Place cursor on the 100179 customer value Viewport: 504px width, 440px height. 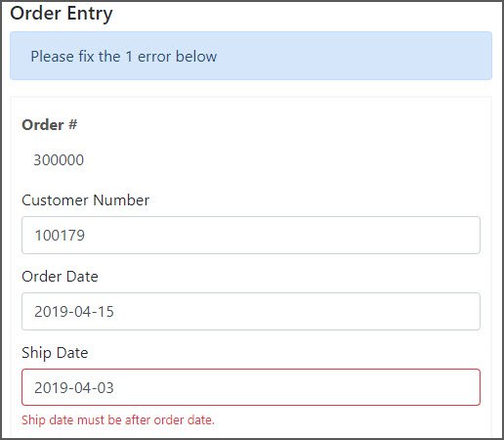coord(60,236)
